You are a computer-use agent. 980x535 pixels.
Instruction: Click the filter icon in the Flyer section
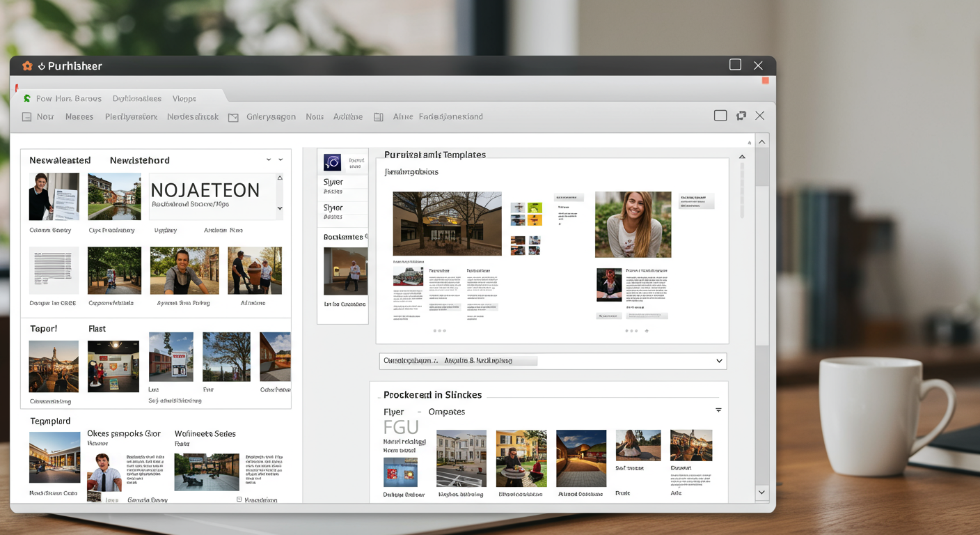(718, 410)
